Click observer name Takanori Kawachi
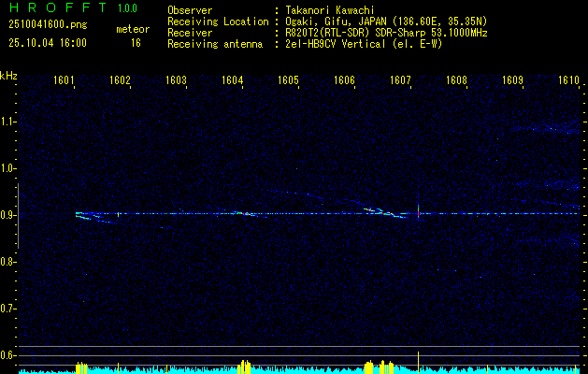The width and height of the screenshot is (588, 374). [330, 10]
